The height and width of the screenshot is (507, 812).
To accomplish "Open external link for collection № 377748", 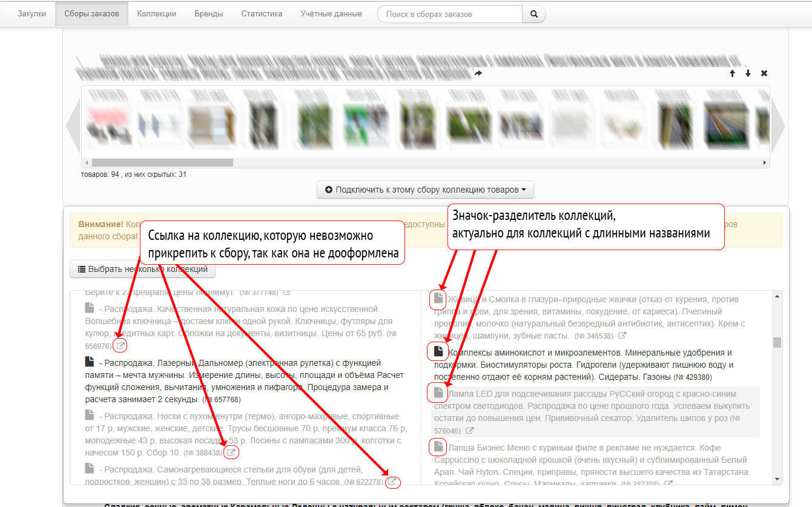I will click(x=286, y=293).
